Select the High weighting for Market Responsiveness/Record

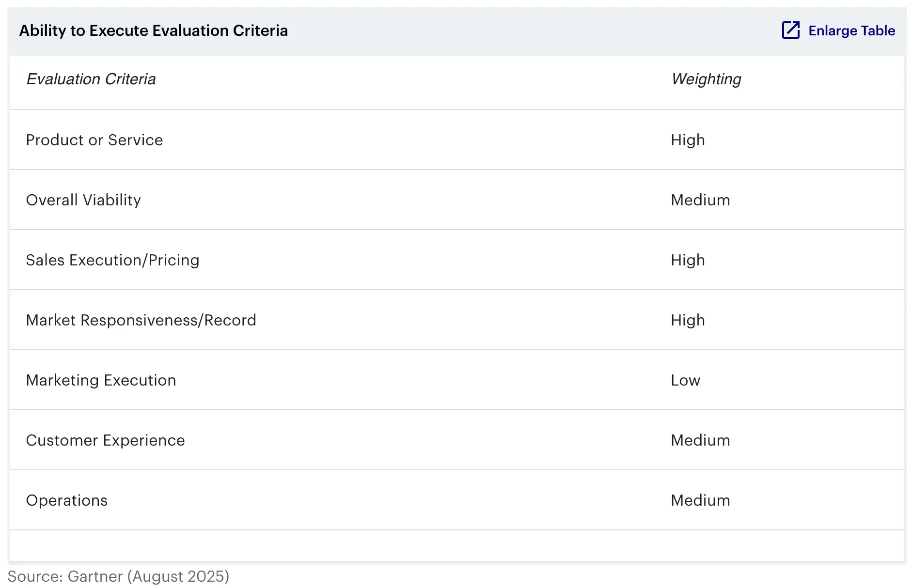[x=688, y=320]
